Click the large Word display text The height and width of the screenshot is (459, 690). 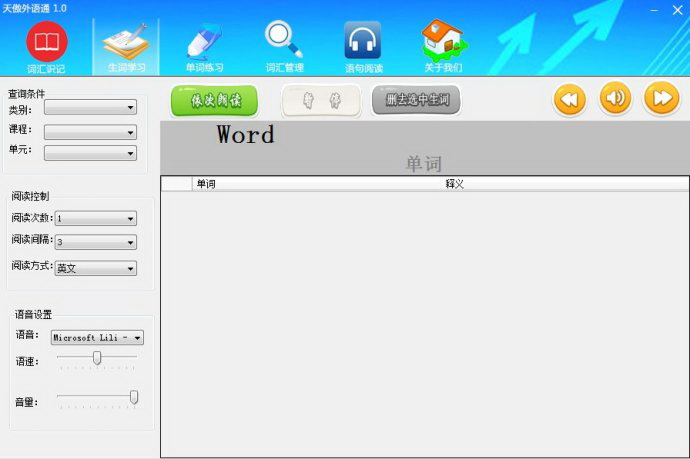[245, 135]
